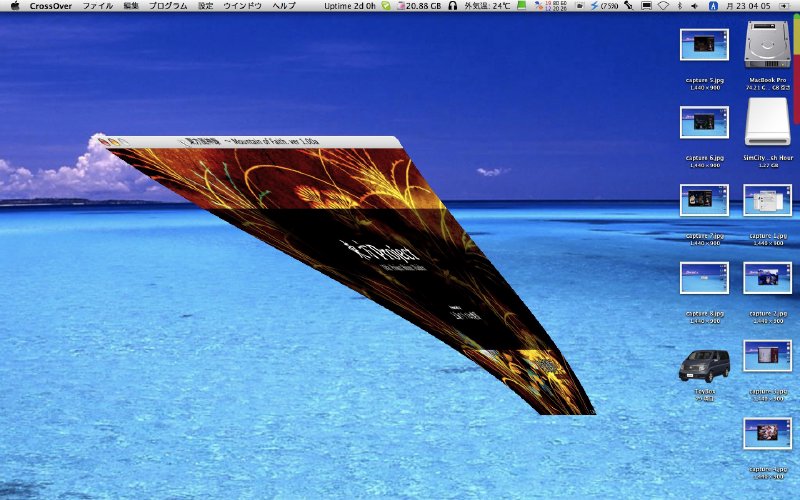Open the ファイル menu
Screen dimensions: 800x500
(97, 6)
